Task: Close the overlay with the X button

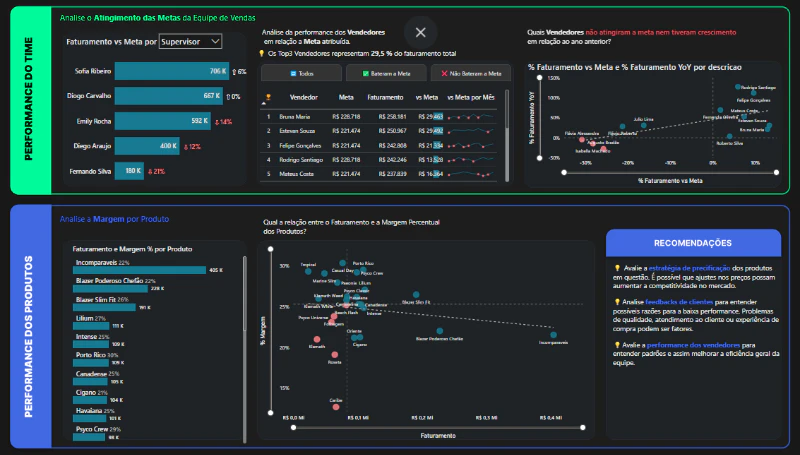Action: (420, 33)
